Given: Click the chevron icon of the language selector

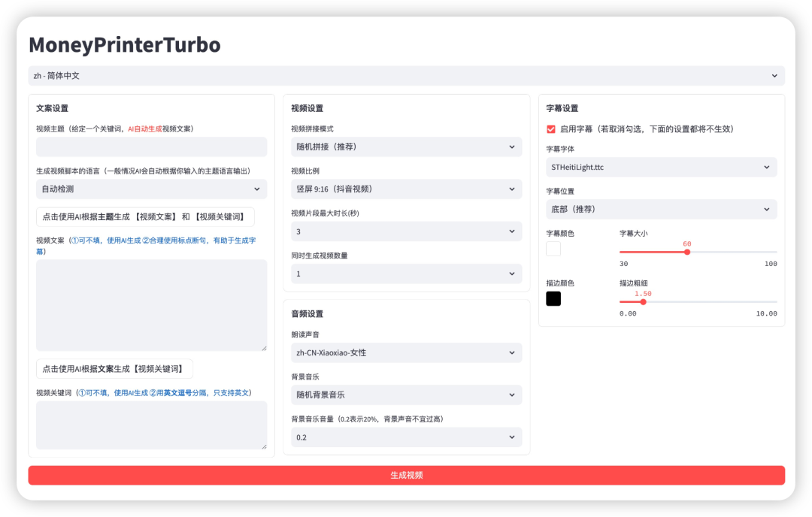Looking at the screenshot, I should coord(774,76).
